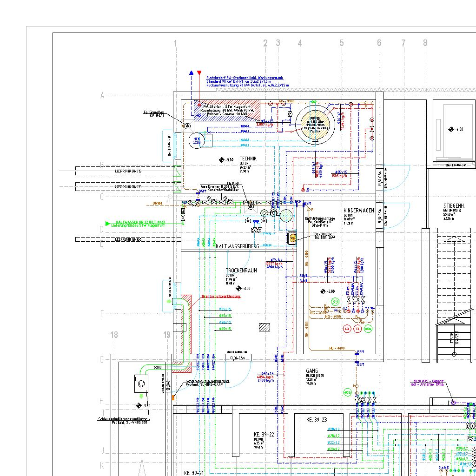Select the TECHNIK room label
Image resolution: width=476 pixels, height=476 pixels.
pyautogui.click(x=248, y=159)
